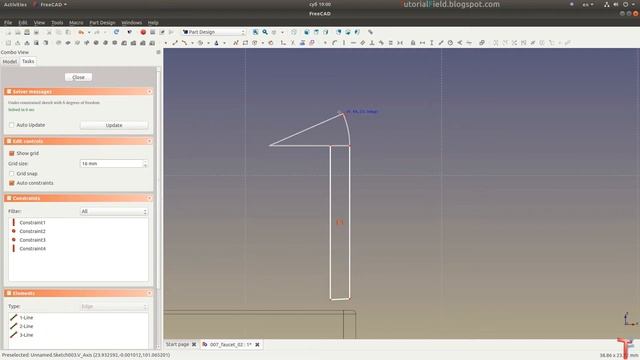Apply the Perpendicular constraint icon

tap(372, 43)
